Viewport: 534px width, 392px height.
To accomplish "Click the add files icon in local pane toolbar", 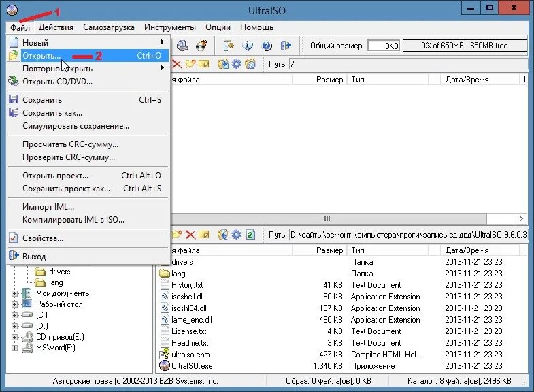I will pyautogui.click(x=222, y=235).
